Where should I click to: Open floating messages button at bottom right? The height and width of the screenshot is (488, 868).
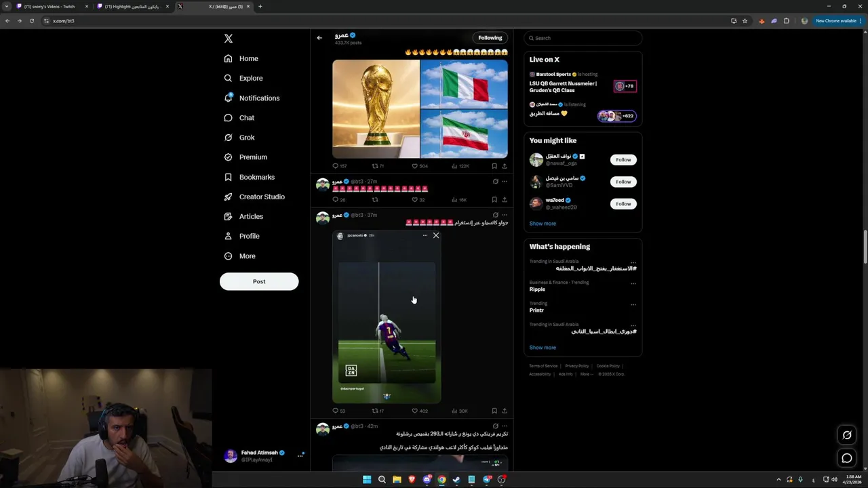pyautogui.click(x=847, y=459)
